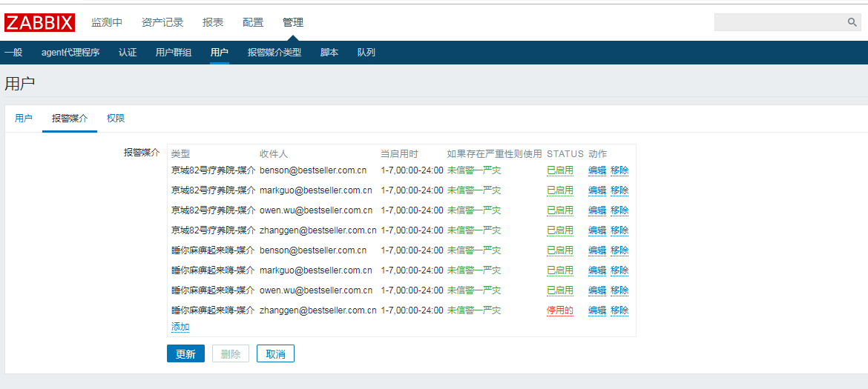Click 移除 for 睡你麻痹起来嗨 markguo row

[619, 270]
